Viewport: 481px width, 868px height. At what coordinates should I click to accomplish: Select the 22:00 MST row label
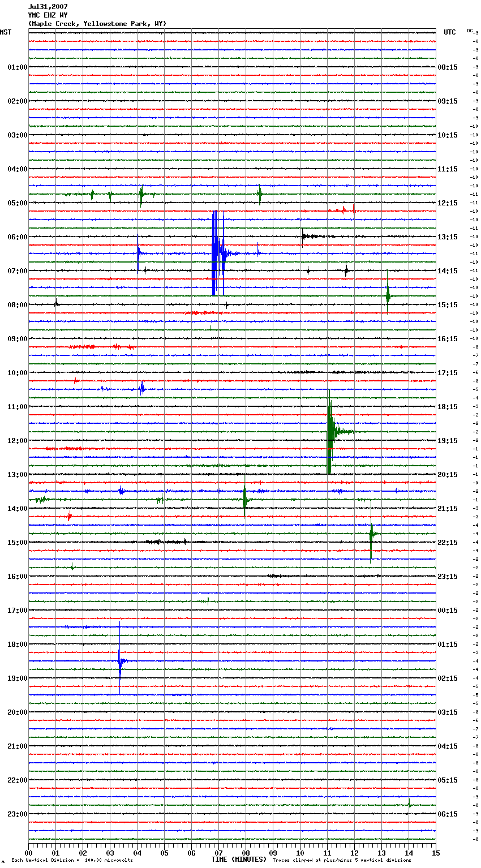pyautogui.click(x=18, y=780)
